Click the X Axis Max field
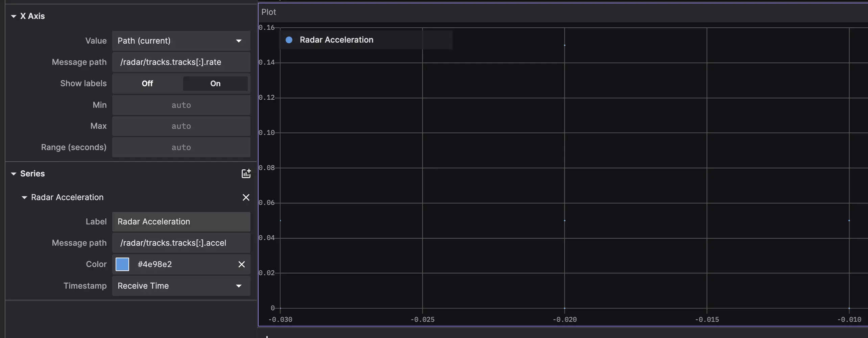Image resolution: width=868 pixels, height=338 pixels. pos(181,126)
